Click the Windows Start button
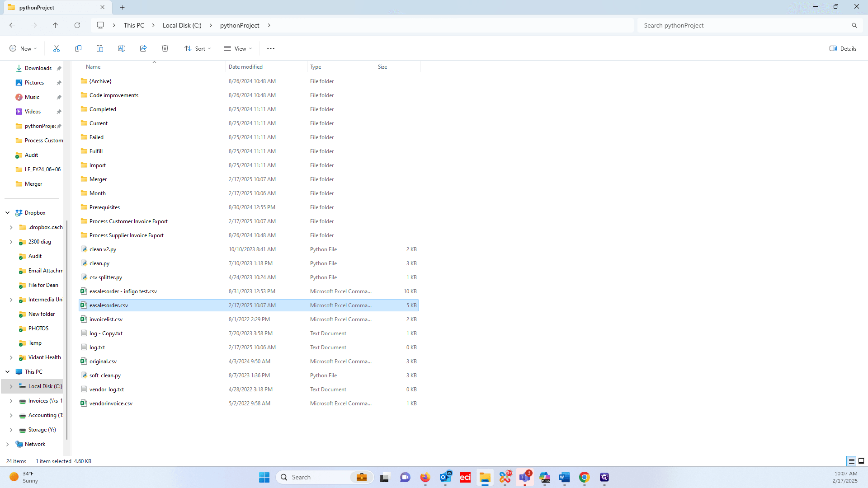The height and width of the screenshot is (488, 868). 264,477
